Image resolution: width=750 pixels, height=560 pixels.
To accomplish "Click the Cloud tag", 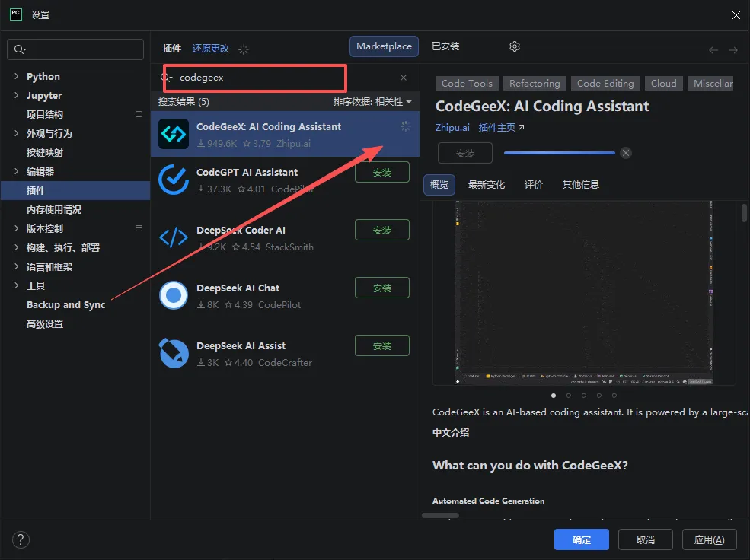I will point(663,83).
